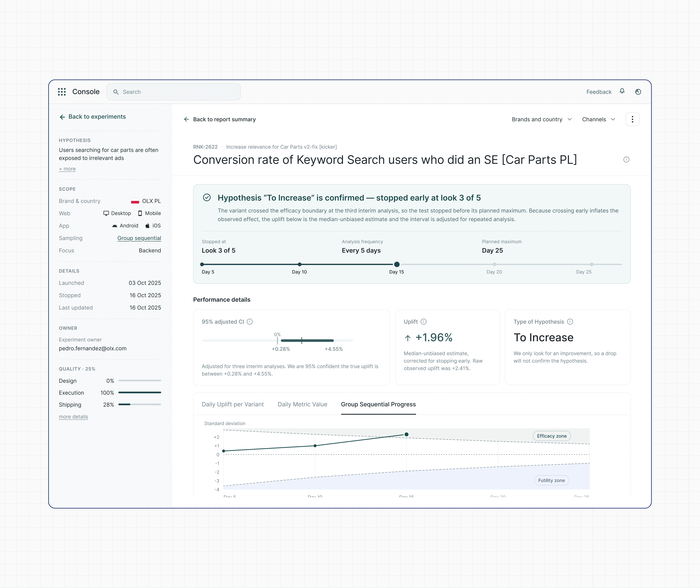The height and width of the screenshot is (588, 700).
Task: Click the Futility zone label on chart
Action: [x=552, y=480]
